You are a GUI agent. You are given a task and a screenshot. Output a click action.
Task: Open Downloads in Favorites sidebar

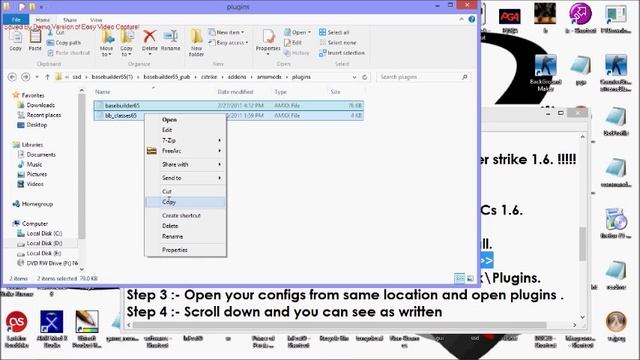click(x=40, y=105)
